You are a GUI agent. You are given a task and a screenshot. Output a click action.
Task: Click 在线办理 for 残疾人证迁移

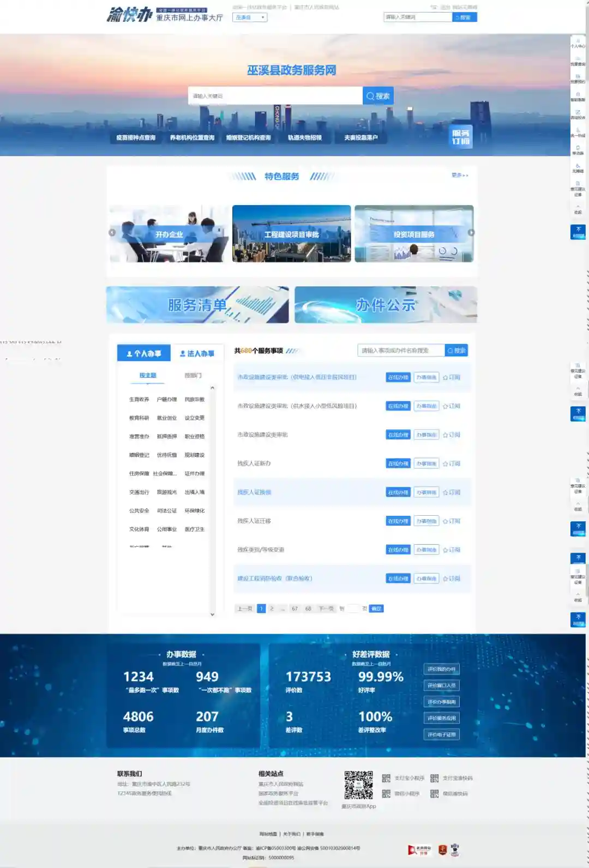pyautogui.click(x=398, y=521)
